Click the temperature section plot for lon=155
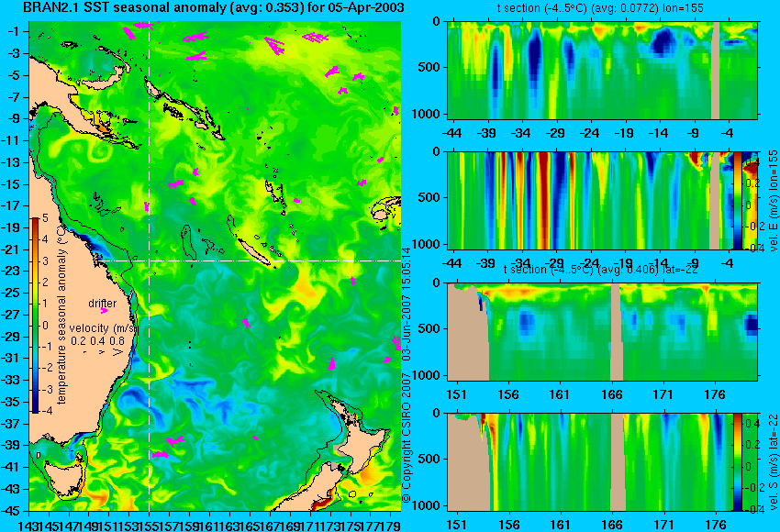Viewport: 780px width, 532px height. [x=602, y=70]
